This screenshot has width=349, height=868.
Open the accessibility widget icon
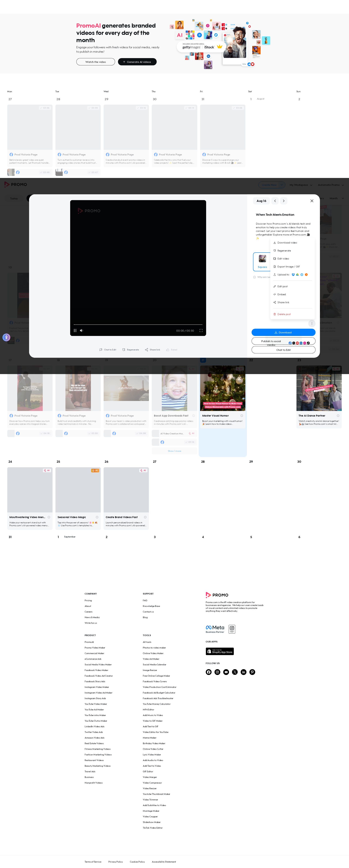[6, 337]
